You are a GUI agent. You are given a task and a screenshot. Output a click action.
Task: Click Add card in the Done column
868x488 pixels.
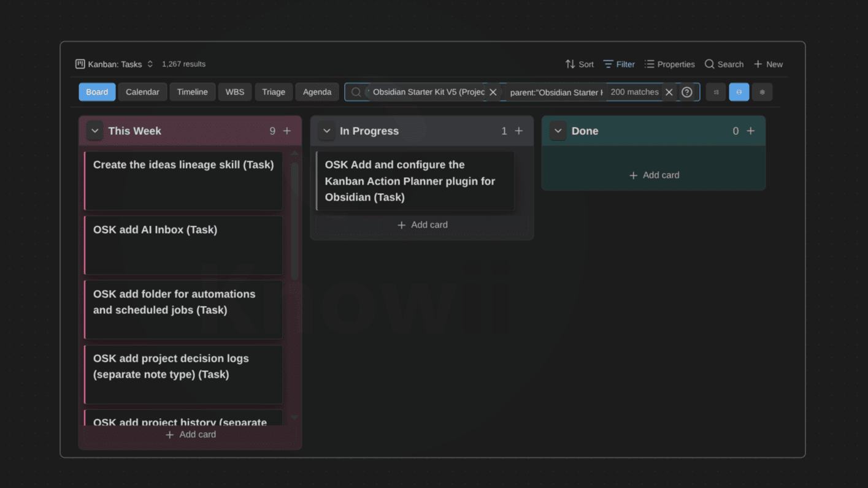tap(654, 175)
